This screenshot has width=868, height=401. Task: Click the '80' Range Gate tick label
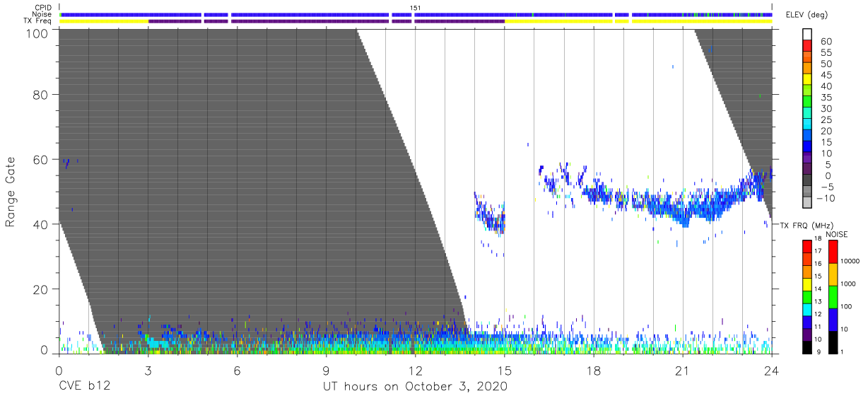click(x=40, y=94)
